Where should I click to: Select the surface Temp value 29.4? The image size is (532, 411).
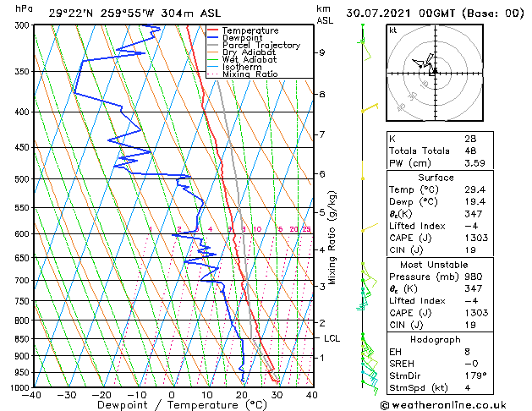(x=474, y=189)
